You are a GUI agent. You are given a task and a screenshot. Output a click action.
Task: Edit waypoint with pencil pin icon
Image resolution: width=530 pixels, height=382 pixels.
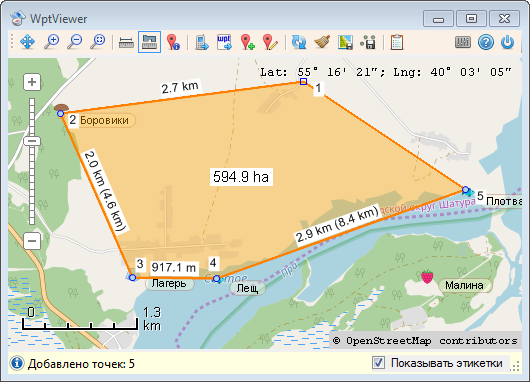270,42
